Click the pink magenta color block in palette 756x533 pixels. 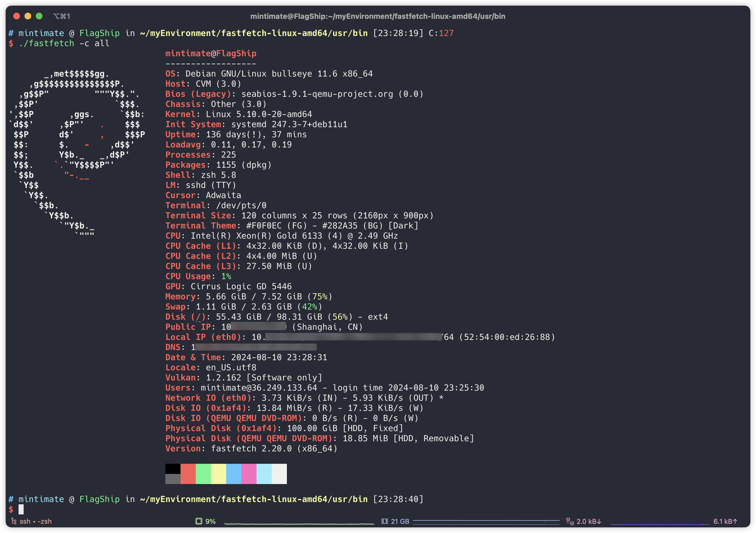click(x=249, y=474)
